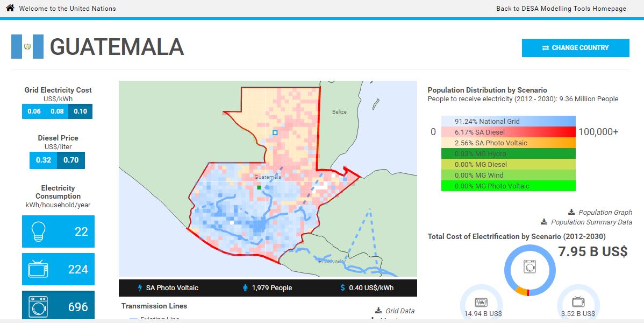
Task: Click download icon next to Grid Data
Action: [378, 311]
